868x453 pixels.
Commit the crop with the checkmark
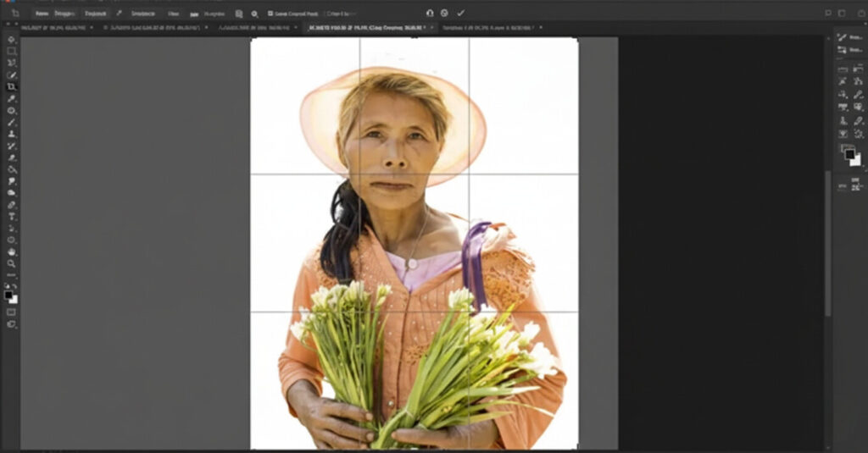(x=460, y=13)
